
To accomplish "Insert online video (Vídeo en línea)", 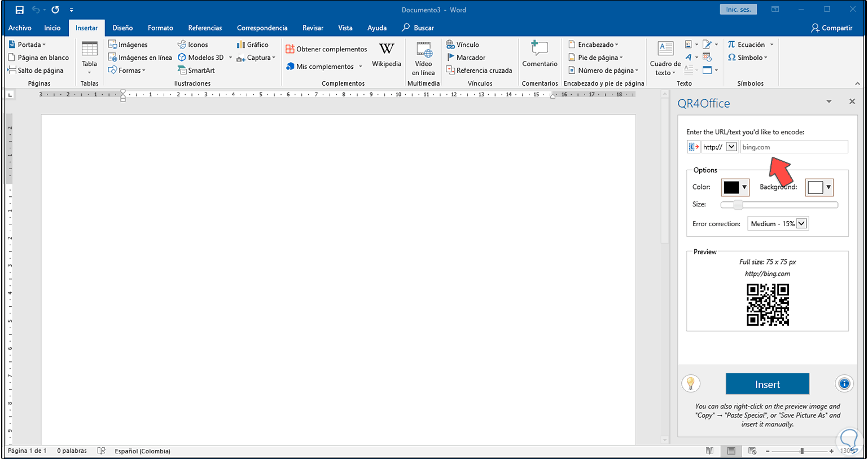I will coord(423,60).
